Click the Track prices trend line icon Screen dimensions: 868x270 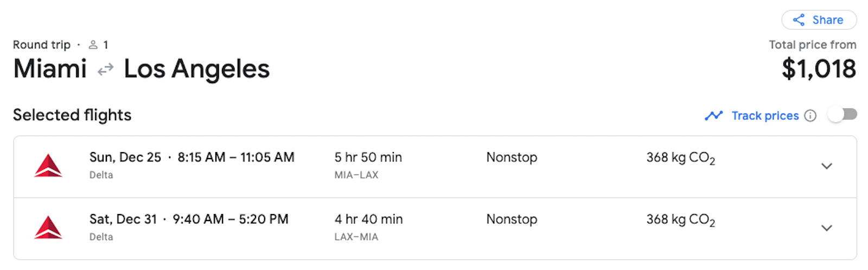(713, 116)
